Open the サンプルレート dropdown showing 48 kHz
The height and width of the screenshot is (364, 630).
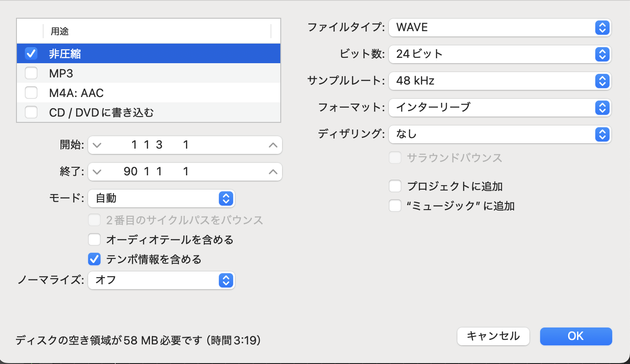click(500, 81)
